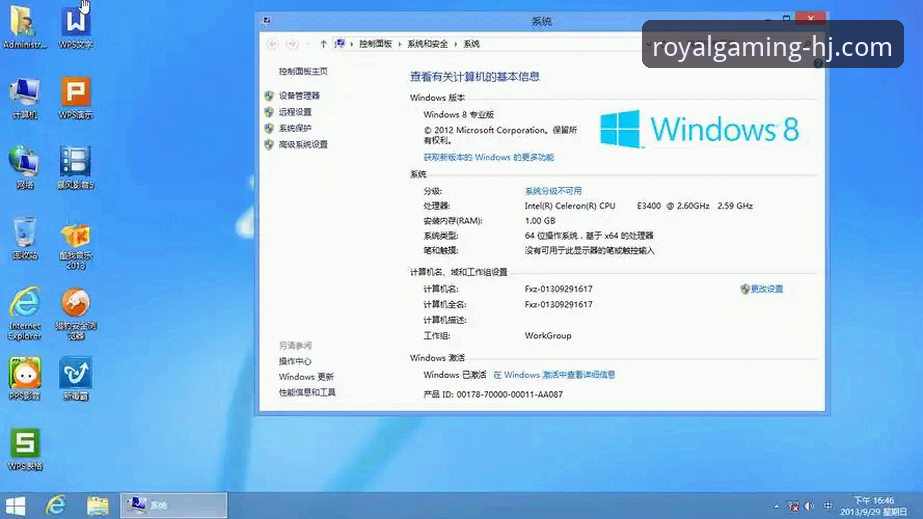Viewport: 923px width, 519px height.
Task: Select the computer name Fxz-01309291617 value
Action: [x=559, y=289]
